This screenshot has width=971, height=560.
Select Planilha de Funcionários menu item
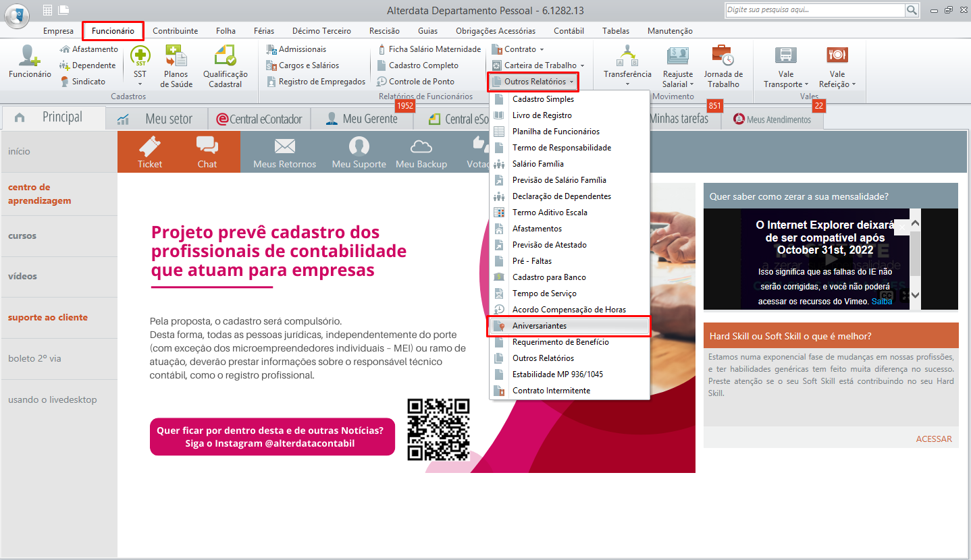point(569,132)
